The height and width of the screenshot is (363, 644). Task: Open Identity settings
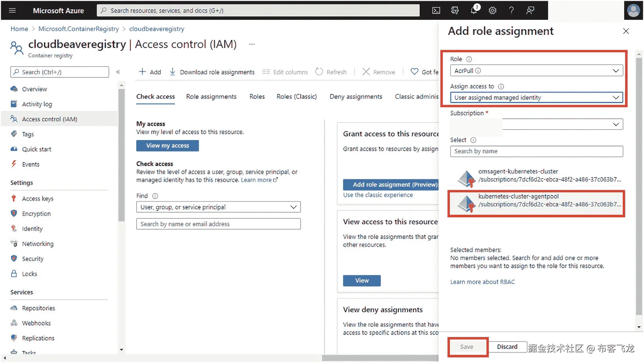tap(32, 229)
